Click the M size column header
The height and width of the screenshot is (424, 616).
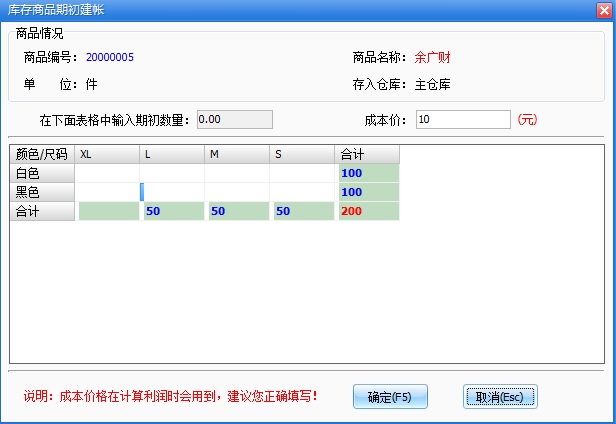point(237,154)
